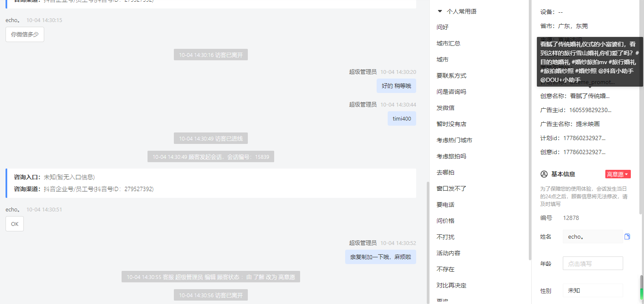Click the customer message 你微信多少
The width and height of the screenshot is (644, 304).
tap(25, 34)
